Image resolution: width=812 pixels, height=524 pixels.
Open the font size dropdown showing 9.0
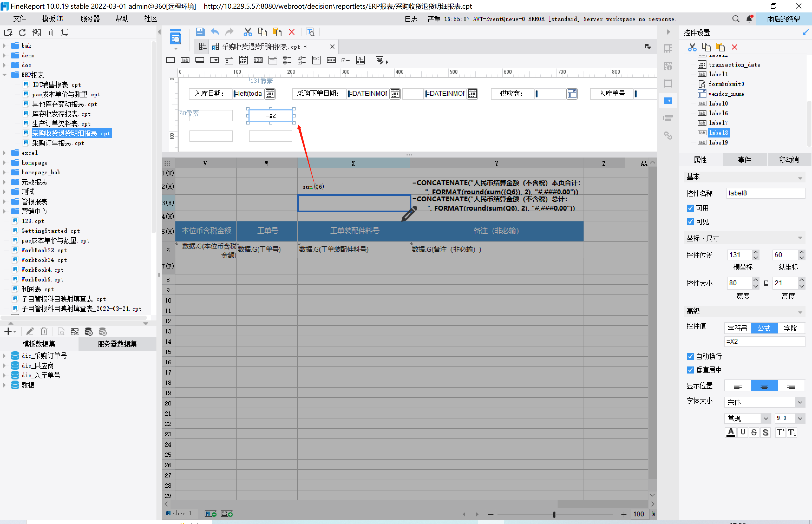800,418
